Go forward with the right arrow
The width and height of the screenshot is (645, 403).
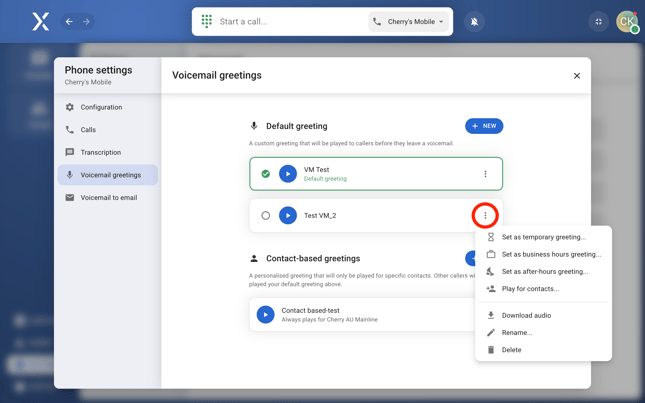point(86,21)
